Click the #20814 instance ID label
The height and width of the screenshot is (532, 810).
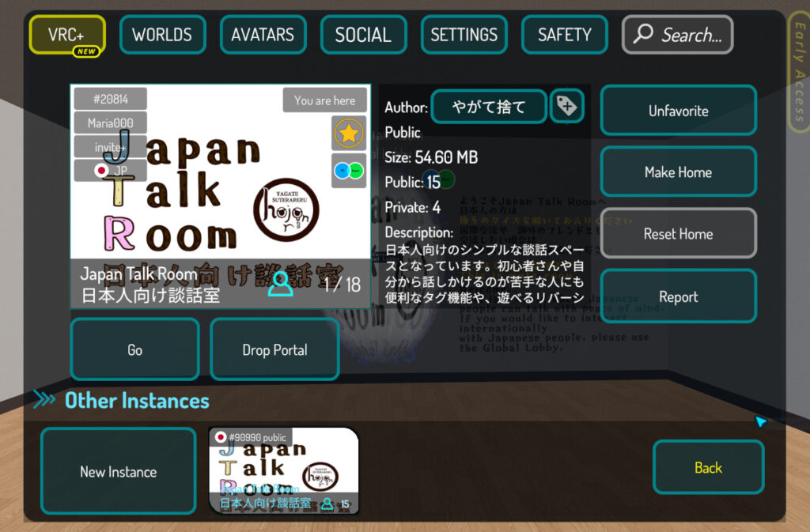[111, 99]
